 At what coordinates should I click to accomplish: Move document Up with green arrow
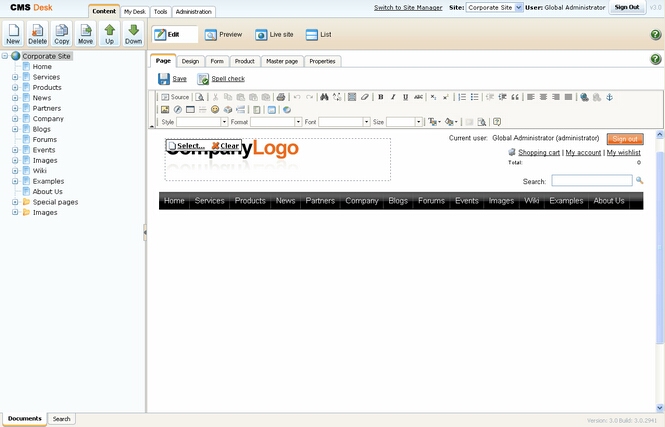[x=110, y=34]
